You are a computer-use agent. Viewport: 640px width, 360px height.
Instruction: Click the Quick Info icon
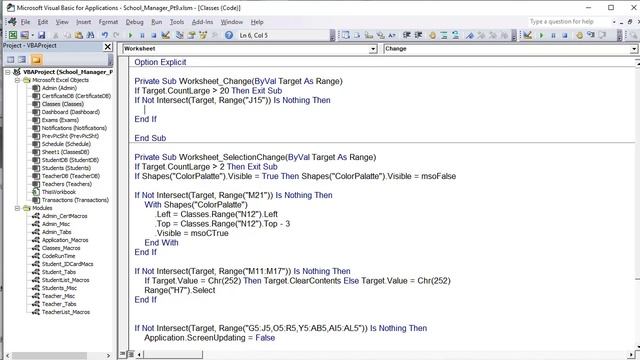point(369,36)
